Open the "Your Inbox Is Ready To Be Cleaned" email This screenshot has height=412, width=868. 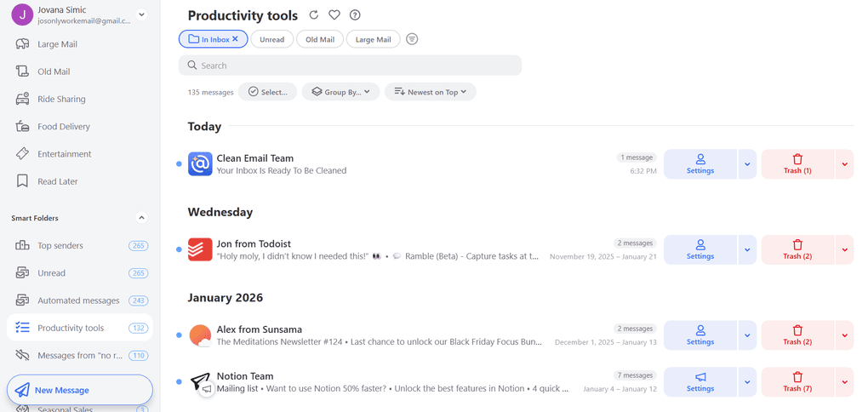[x=281, y=170]
